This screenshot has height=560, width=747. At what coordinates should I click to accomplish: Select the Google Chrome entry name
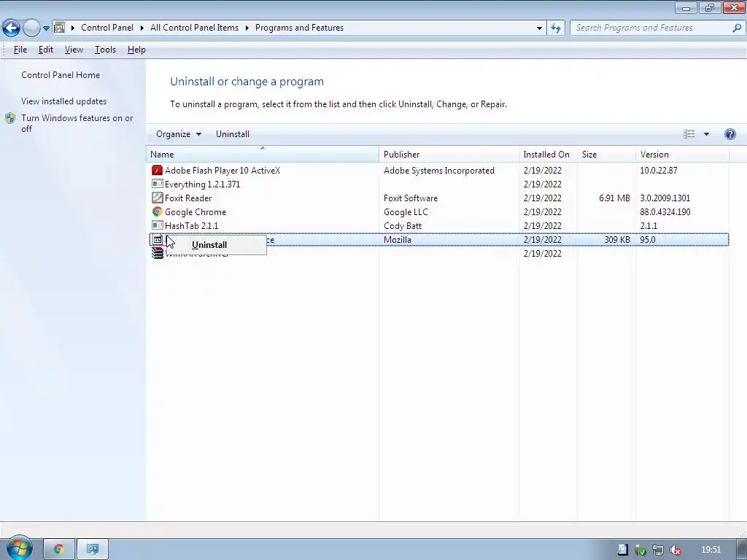[196, 212]
